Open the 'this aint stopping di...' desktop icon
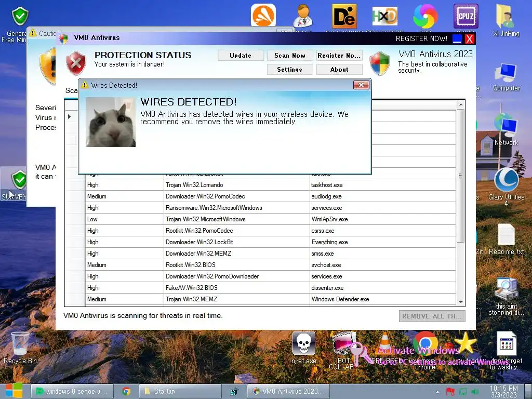The height and width of the screenshot is (399, 532). (x=506, y=296)
